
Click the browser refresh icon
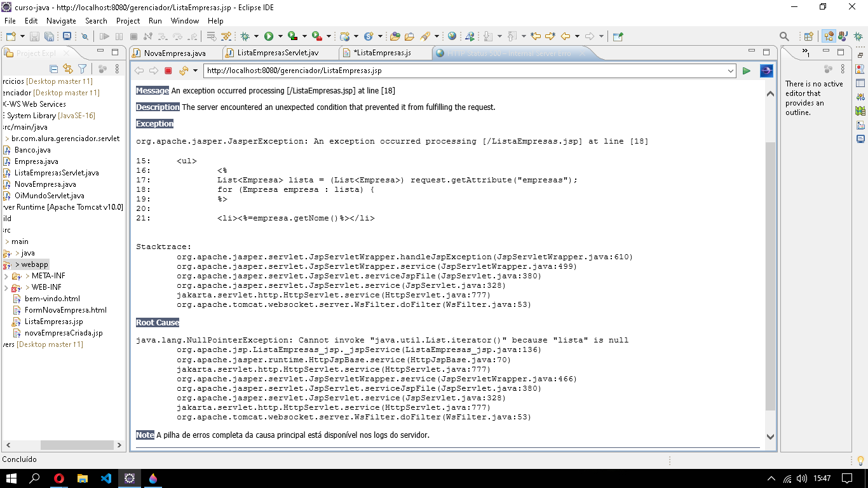coord(184,71)
